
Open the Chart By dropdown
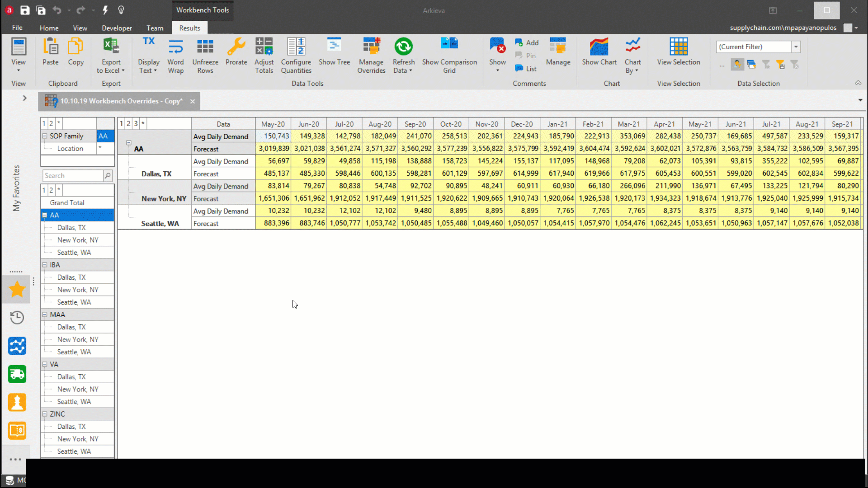point(632,56)
